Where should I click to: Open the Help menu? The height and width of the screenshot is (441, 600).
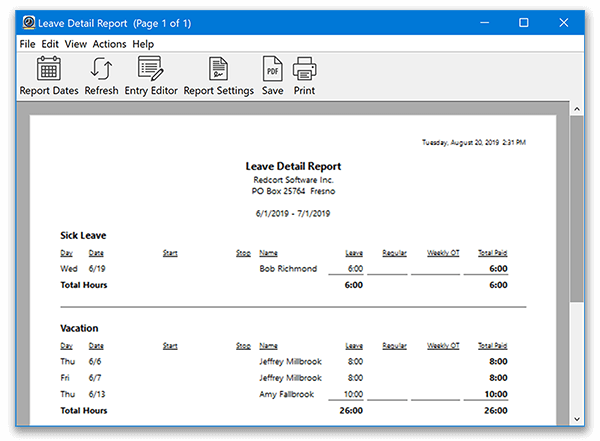tap(143, 44)
